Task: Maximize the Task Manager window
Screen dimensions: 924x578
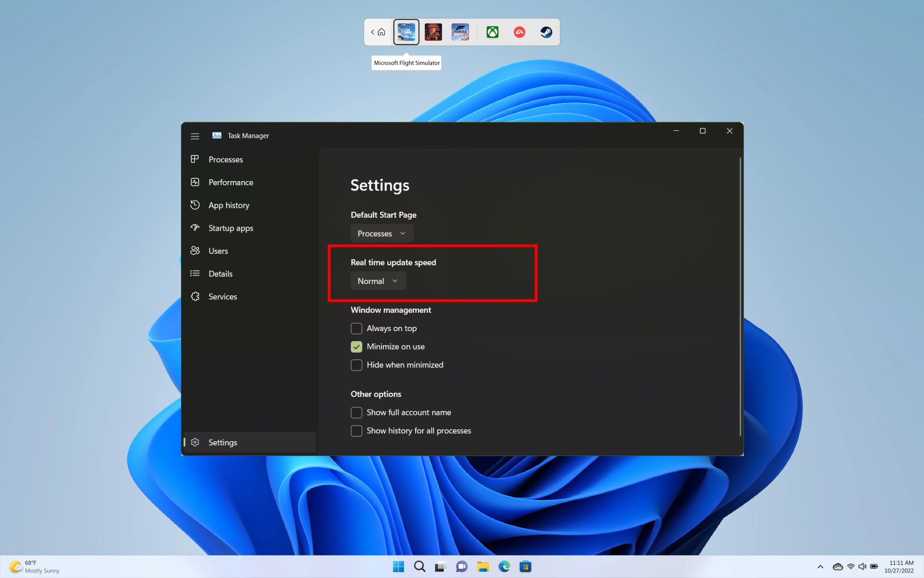Action: coord(702,131)
